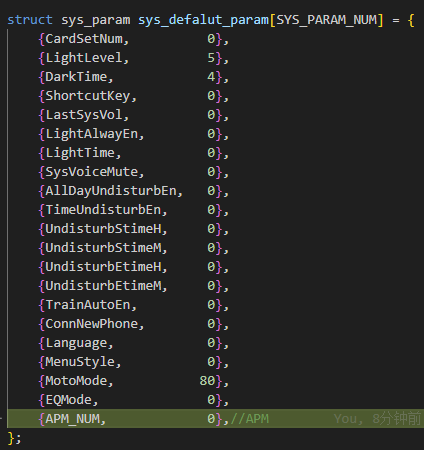Click the SysVoiceMute identifier

point(91,172)
